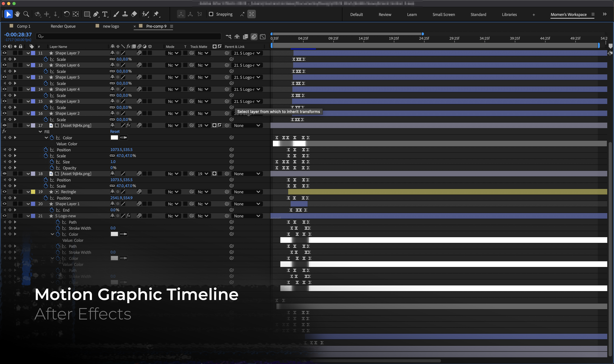
Task: Select the Pen tool
Action: point(96,14)
